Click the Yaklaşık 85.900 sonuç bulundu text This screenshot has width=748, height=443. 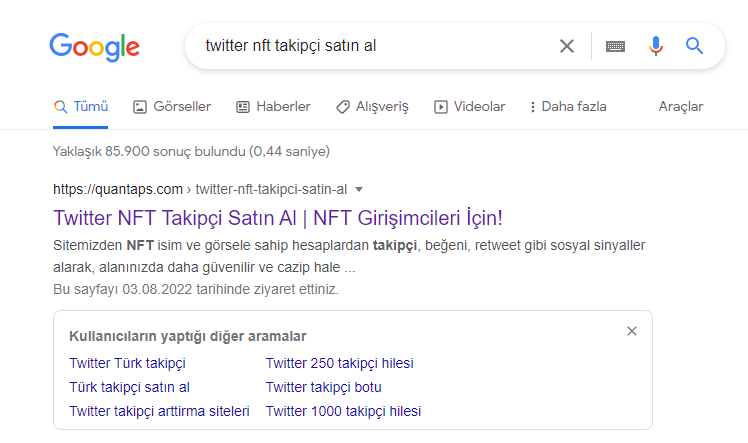[191, 151]
